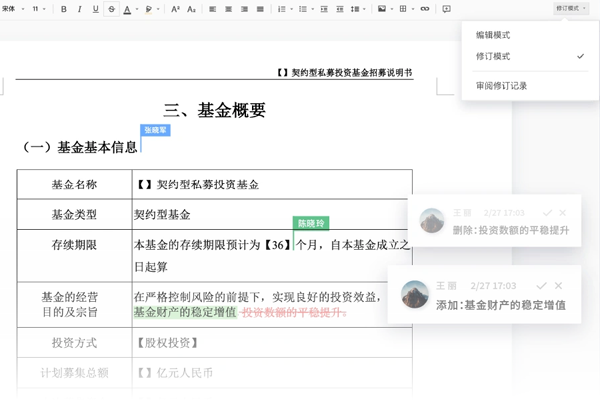Screen dimensions: 600x400
Task: Click the inserted text 基金财产的稳定增值
Action: click(x=184, y=312)
